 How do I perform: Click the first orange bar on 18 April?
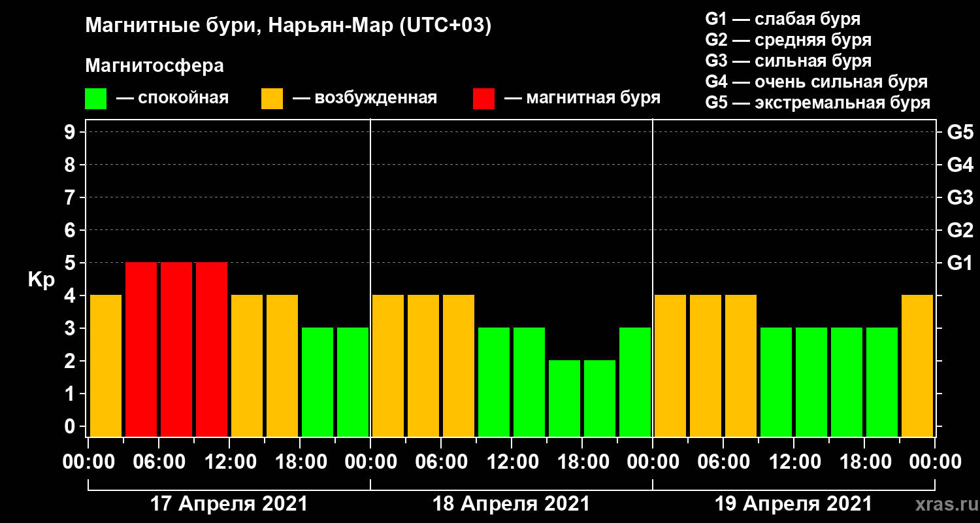pyautogui.click(x=388, y=366)
